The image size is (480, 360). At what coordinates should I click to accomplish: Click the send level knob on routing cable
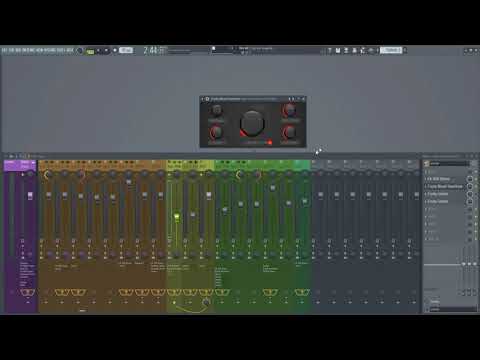pos(206,302)
